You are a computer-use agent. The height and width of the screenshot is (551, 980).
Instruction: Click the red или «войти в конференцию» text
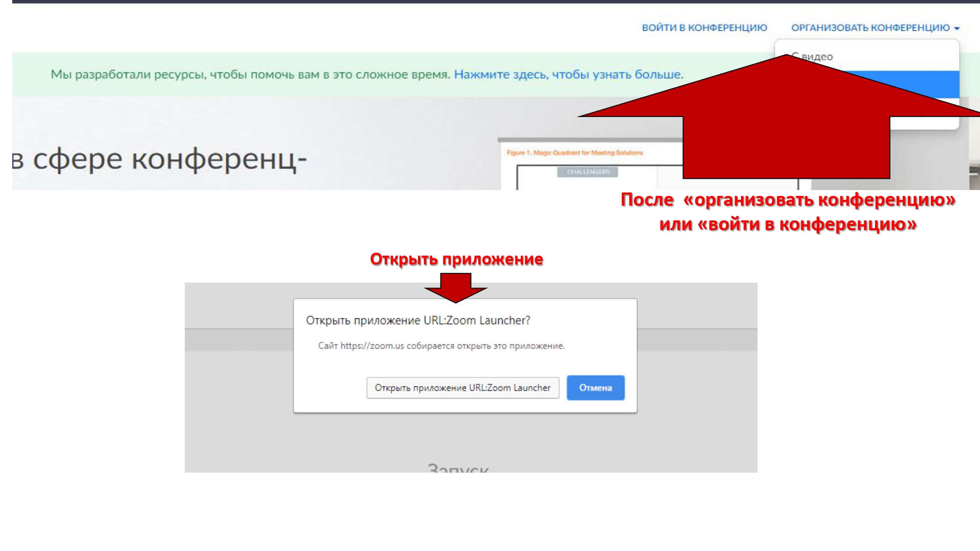tap(787, 224)
